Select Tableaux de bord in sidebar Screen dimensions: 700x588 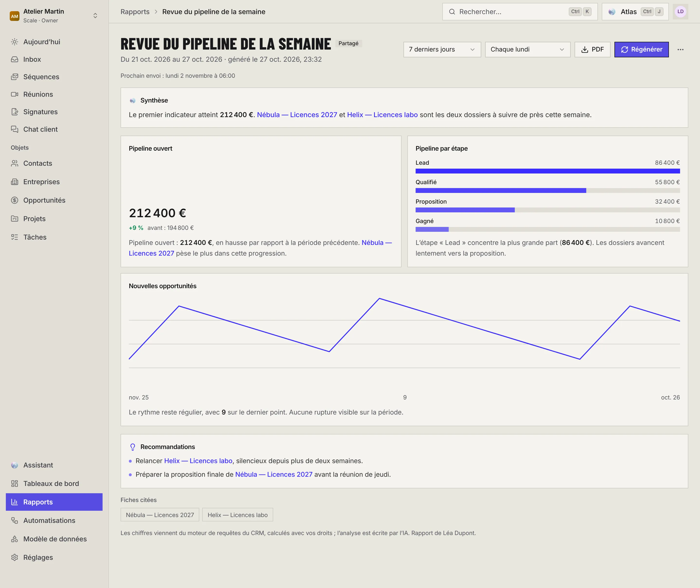click(54, 484)
